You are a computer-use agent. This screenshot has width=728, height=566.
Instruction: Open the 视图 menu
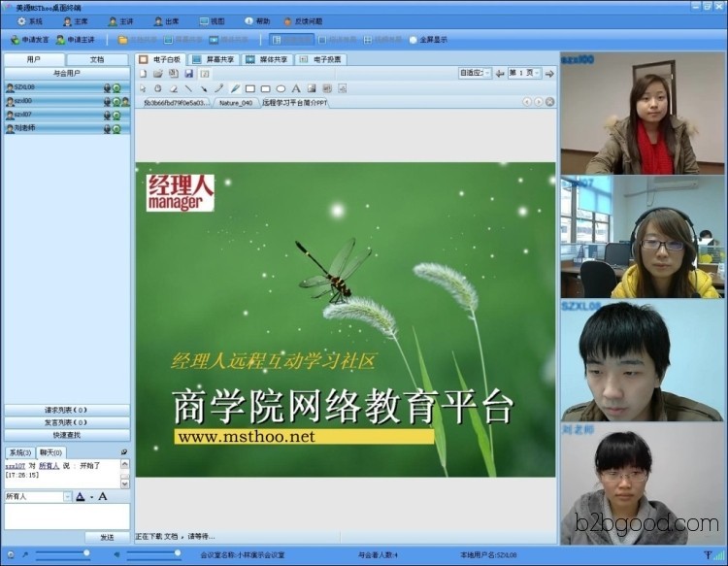pyautogui.click(x=213, y=21)
